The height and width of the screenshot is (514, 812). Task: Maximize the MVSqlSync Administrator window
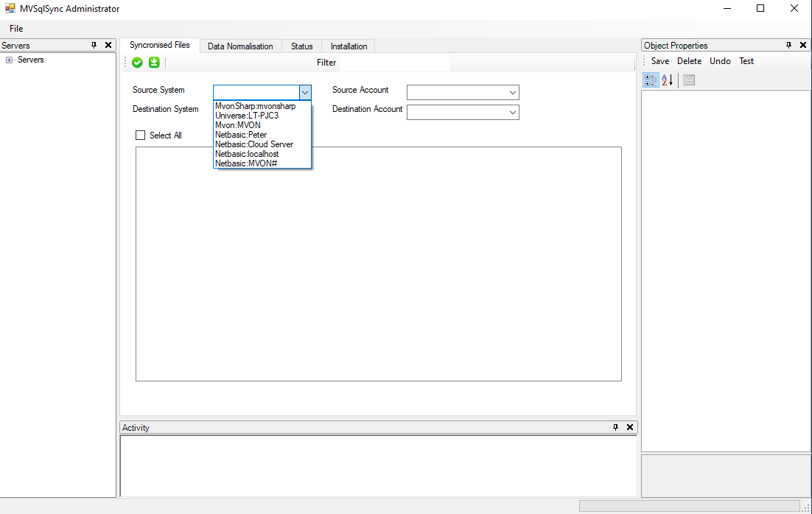coord(760,8)
